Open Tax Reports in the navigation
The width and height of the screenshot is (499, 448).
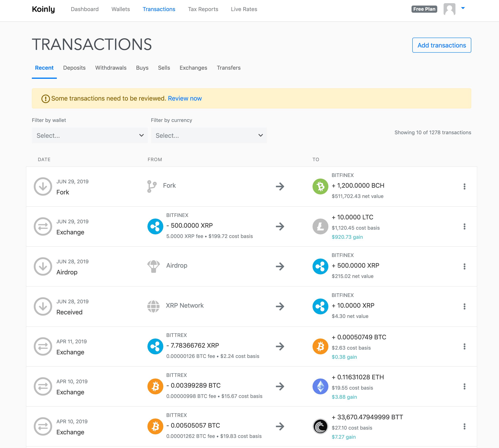(x=203, y=9)
